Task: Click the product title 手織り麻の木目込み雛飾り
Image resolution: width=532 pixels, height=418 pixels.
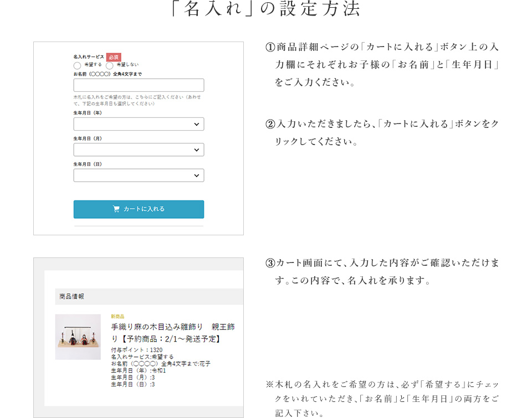Action: pyautogui.click(x=173, y=333)
